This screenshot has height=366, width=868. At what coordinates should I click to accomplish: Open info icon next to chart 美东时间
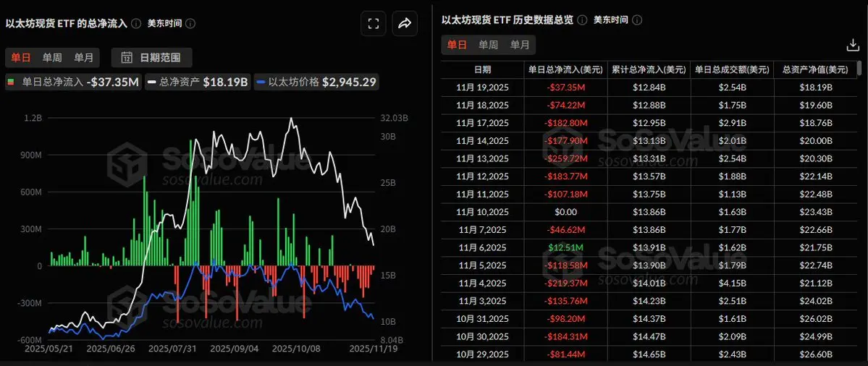coord(190,24)
